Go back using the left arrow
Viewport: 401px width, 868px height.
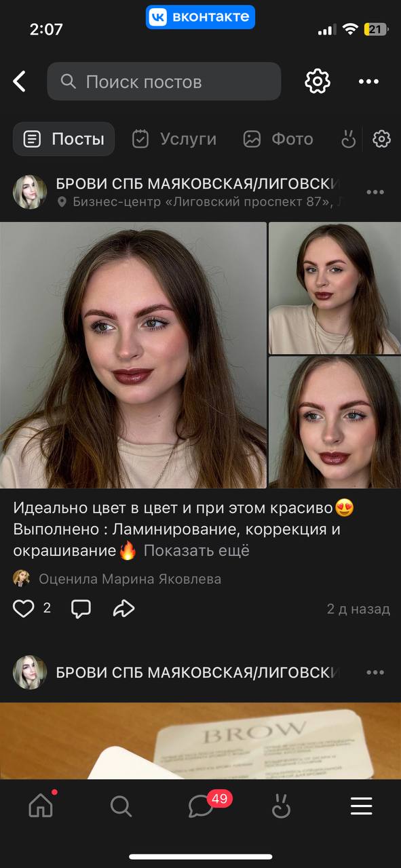click(x=20, y=82)
